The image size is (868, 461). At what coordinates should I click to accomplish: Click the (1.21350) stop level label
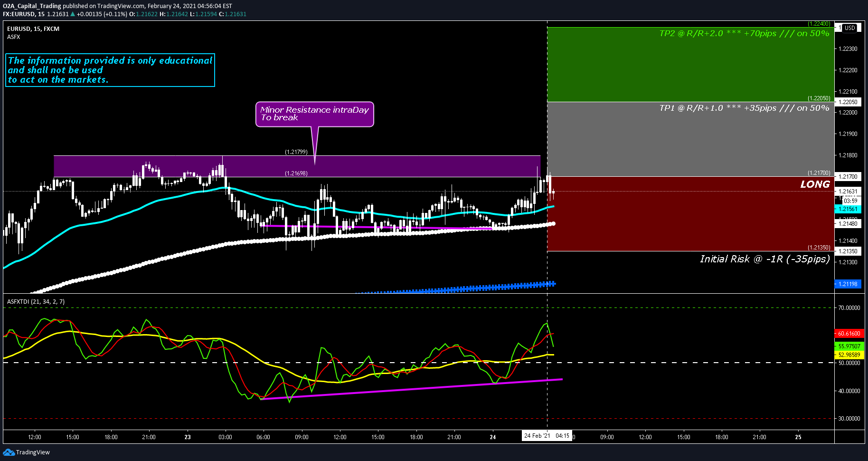(819, 248)
